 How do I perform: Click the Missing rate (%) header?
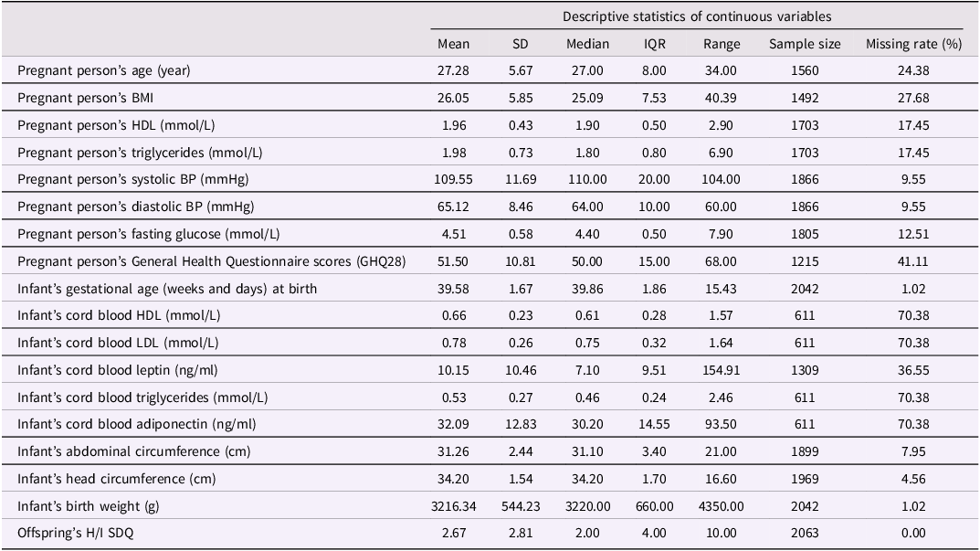click(x=913, y=45)
